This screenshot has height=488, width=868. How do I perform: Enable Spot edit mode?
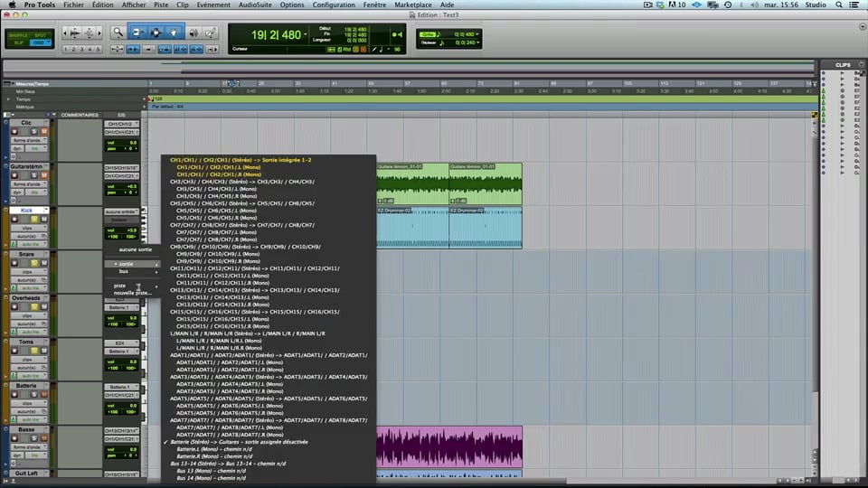(41, 35)
